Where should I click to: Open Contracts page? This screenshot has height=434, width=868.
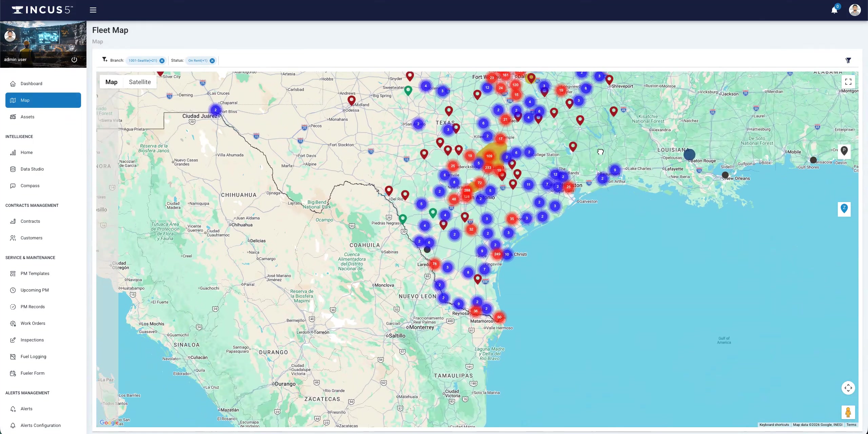(x=43, y=221)
